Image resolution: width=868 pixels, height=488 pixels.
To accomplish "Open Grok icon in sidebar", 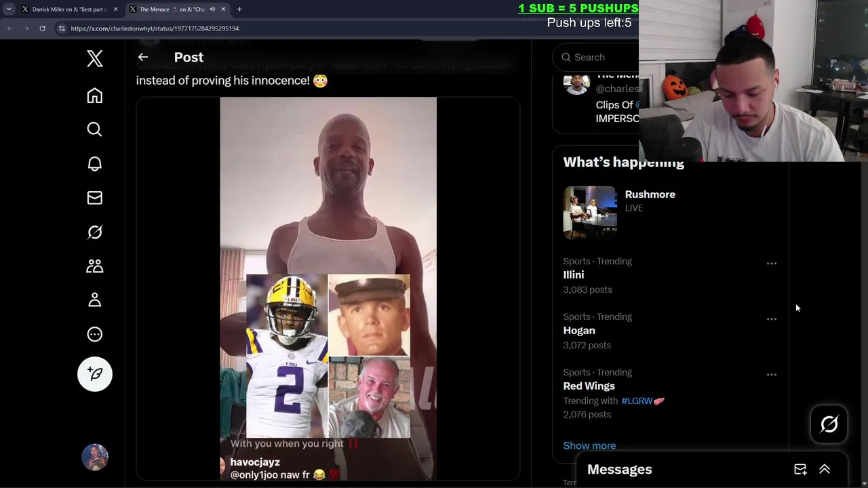I will click(95, 232).
